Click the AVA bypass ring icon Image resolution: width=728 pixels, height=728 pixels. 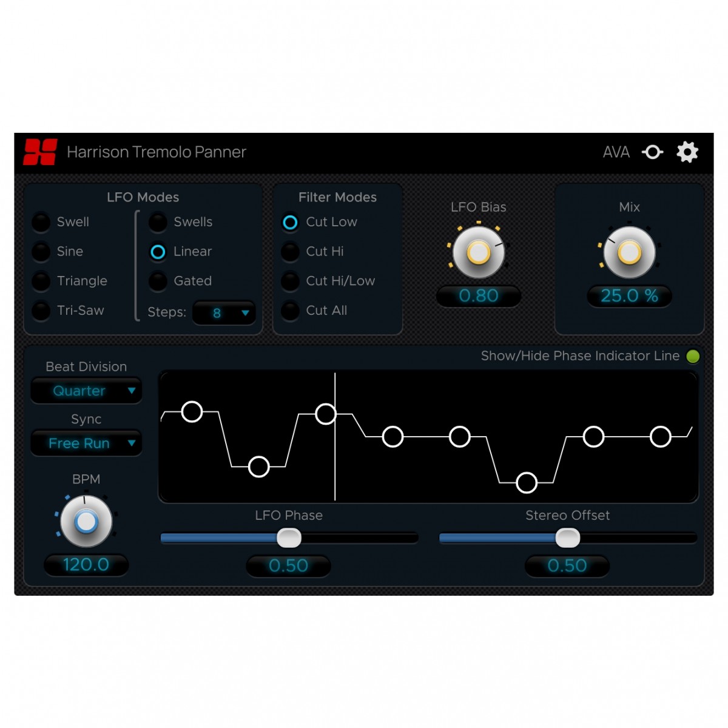[x=653, y=152]
